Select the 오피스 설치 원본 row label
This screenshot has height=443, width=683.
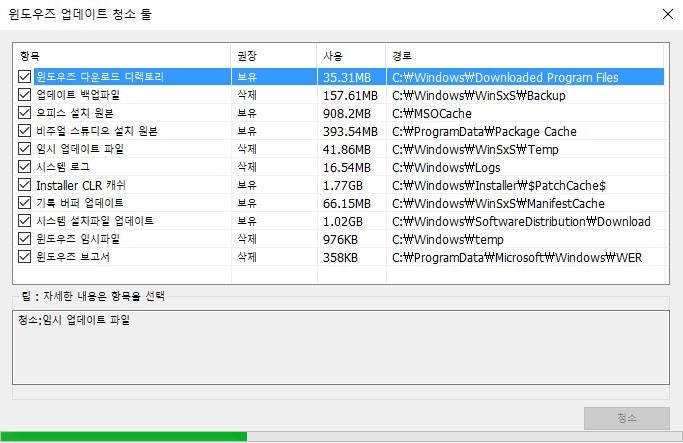[75, 113]
